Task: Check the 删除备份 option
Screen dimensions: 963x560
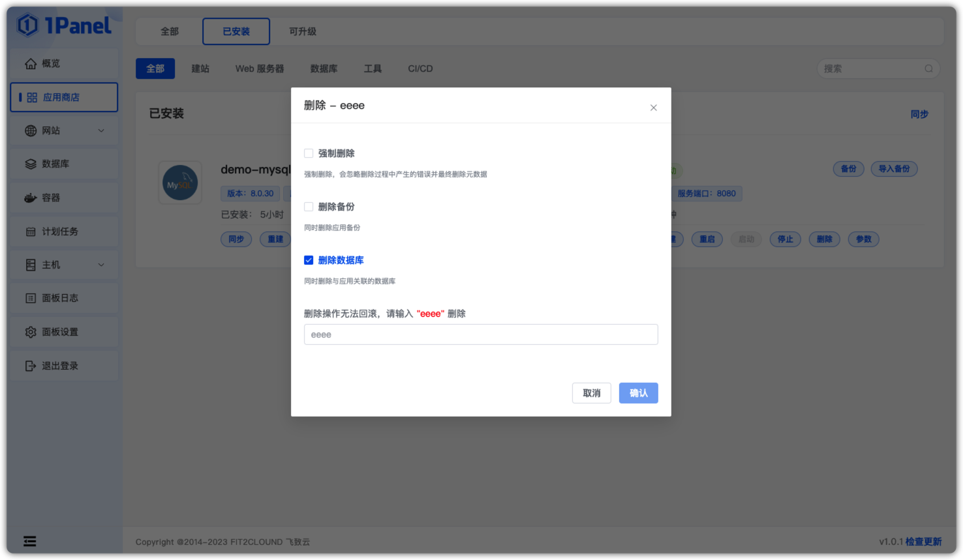Action: [x=309, y=207]
